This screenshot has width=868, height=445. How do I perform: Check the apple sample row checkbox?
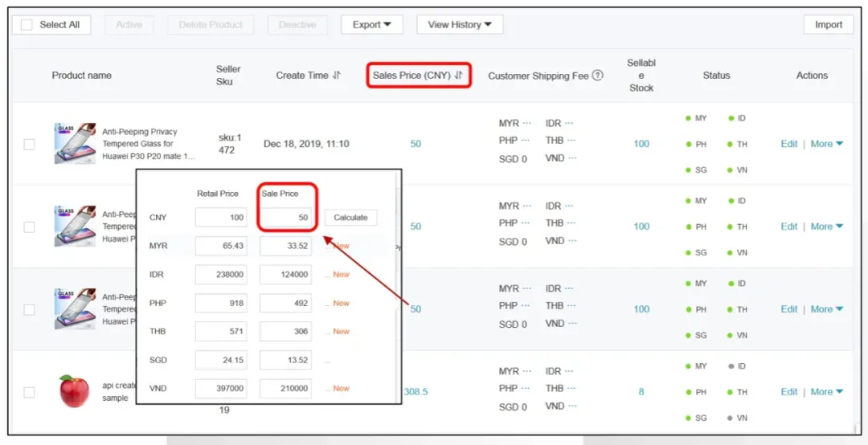tap(30, 393)
